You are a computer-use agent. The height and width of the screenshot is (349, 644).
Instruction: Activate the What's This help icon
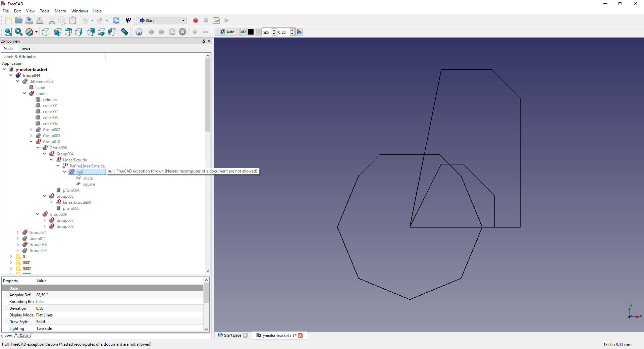point(128,20)
